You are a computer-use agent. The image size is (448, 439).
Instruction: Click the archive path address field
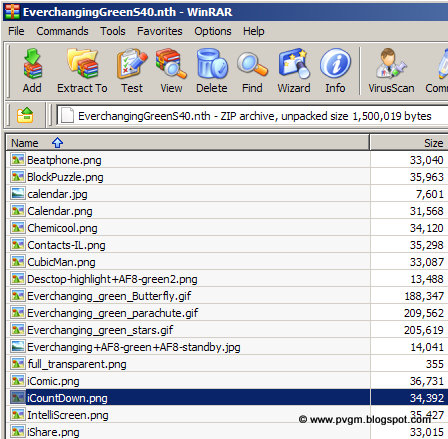coord(252,116)
